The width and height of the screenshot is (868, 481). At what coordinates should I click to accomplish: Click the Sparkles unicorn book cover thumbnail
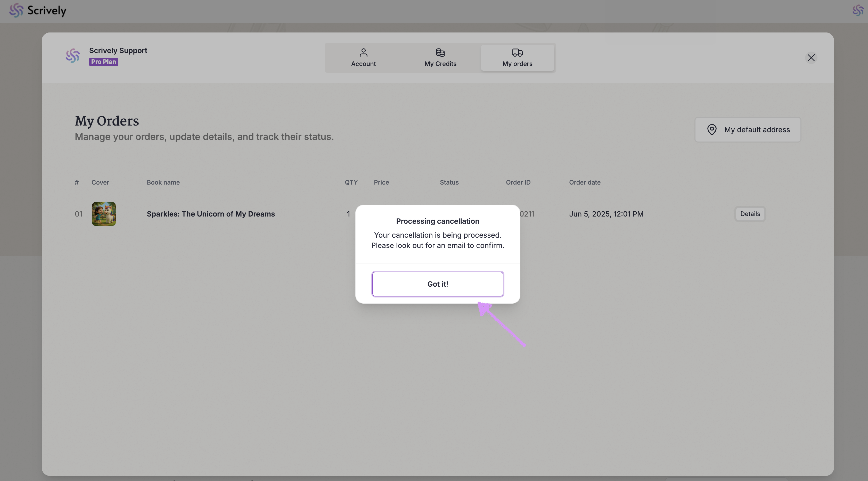(104, 214)
